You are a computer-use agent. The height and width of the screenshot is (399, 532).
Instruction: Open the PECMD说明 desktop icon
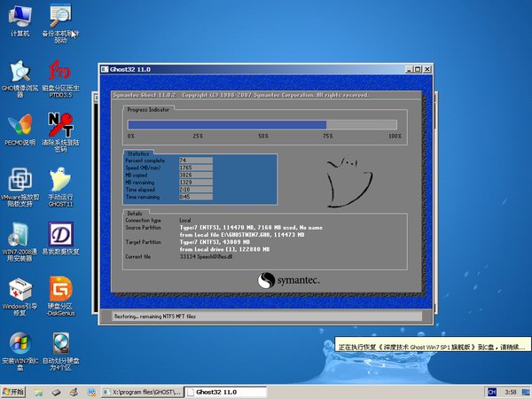point(20,125)
